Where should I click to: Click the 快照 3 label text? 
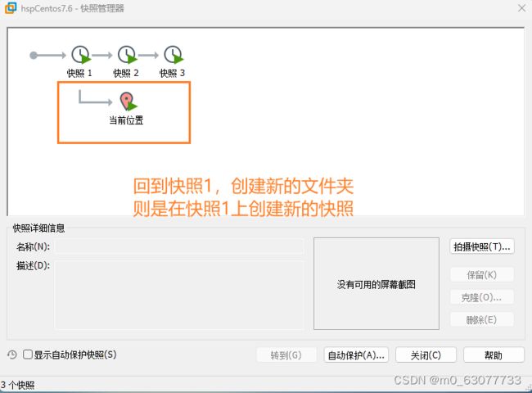click(x=173, y=73)
